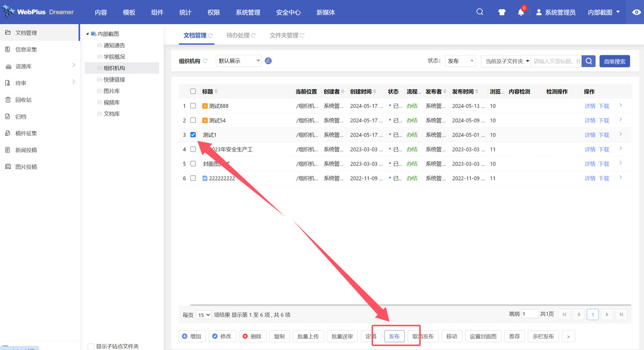Open the 默认展示 display dropdown
The height and width of the screenshot is (350, 644).
pyautogui.click(x=239, y=61)
